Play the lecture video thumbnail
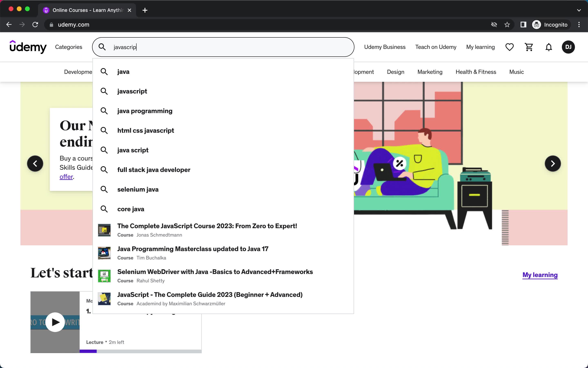 coord(55,322)
